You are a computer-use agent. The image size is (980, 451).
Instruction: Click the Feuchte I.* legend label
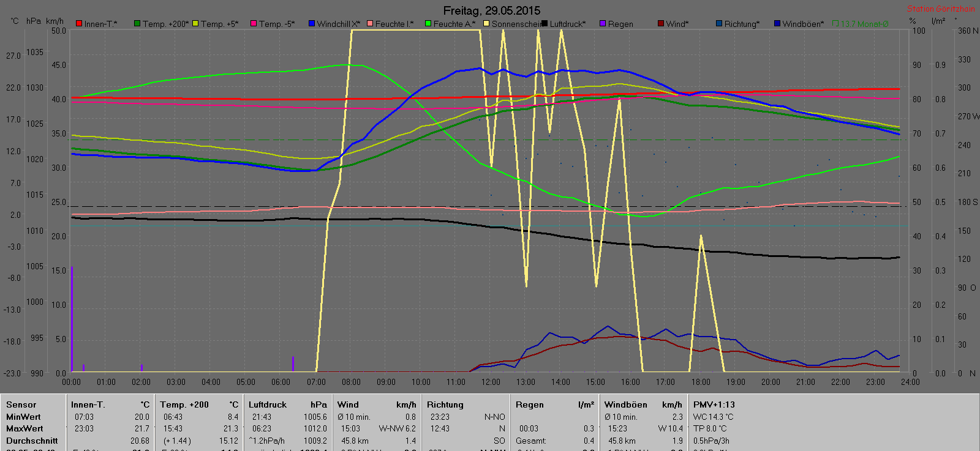coord(394,24)
